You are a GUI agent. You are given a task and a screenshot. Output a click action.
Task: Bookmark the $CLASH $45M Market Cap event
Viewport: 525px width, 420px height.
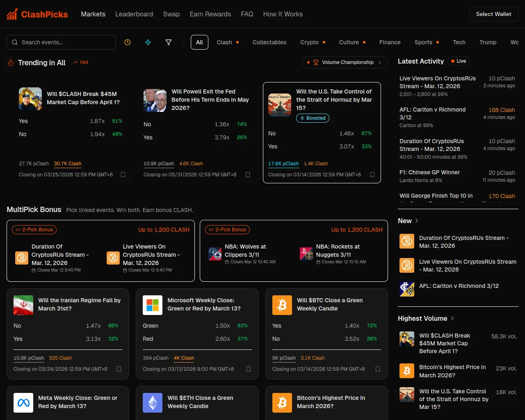[123, 175]
